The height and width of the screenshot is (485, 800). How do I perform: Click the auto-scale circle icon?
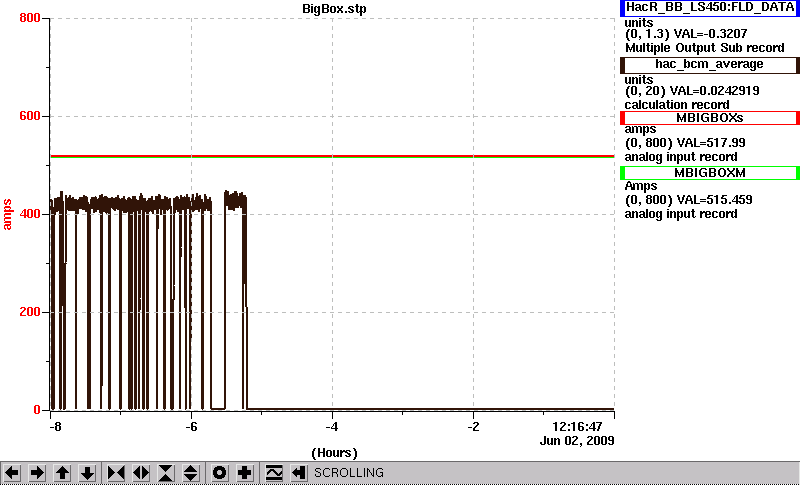point(219,473)
